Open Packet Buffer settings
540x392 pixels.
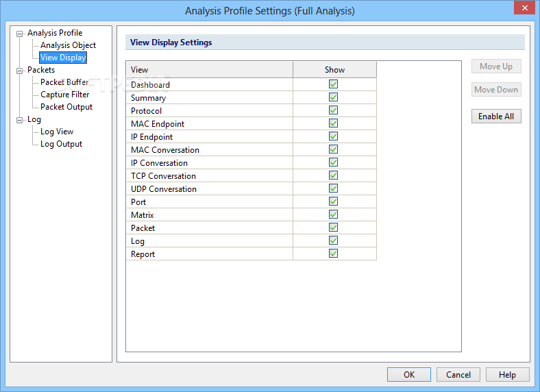[64, 82]
